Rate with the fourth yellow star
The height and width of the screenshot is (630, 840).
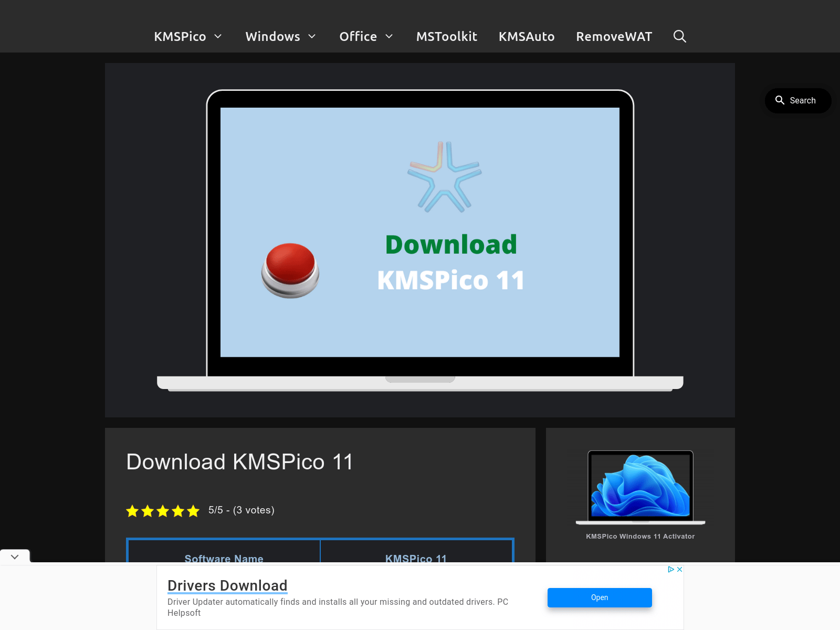[178, 511]
